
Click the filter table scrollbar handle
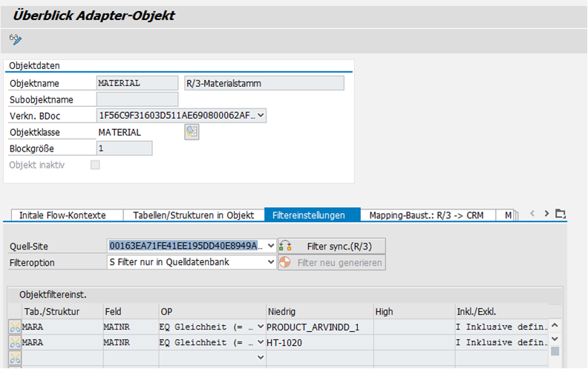coord(555,351)
